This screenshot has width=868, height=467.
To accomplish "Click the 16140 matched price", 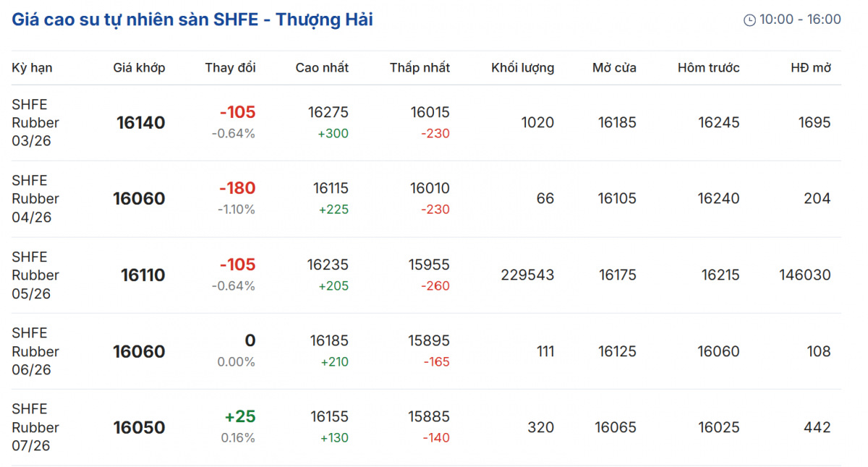I will (x=141, y=123).
